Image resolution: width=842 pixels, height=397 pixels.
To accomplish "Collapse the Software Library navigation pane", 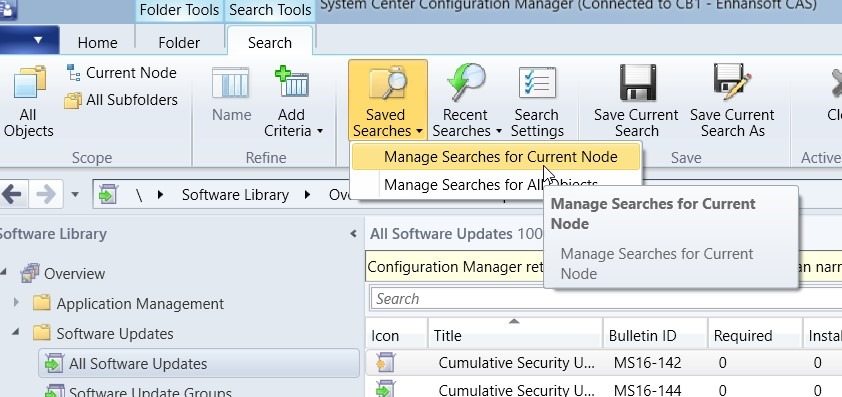I will tap(353, 234).
